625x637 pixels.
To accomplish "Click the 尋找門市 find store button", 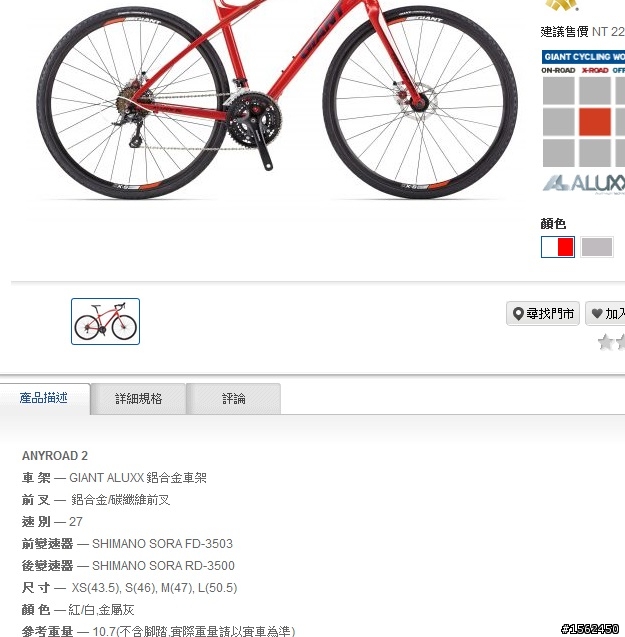I will 543,314.
